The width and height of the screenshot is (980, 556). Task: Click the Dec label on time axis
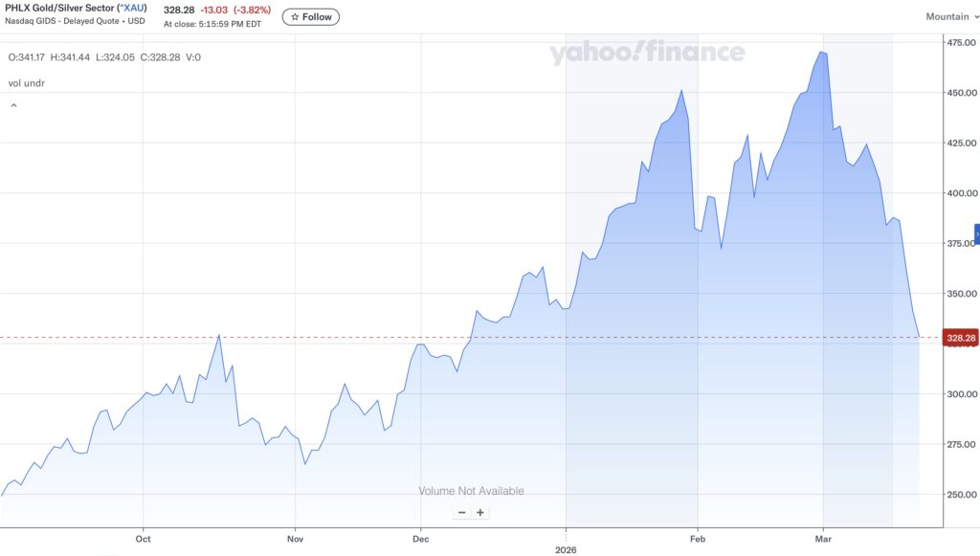(x=420, y=540)
